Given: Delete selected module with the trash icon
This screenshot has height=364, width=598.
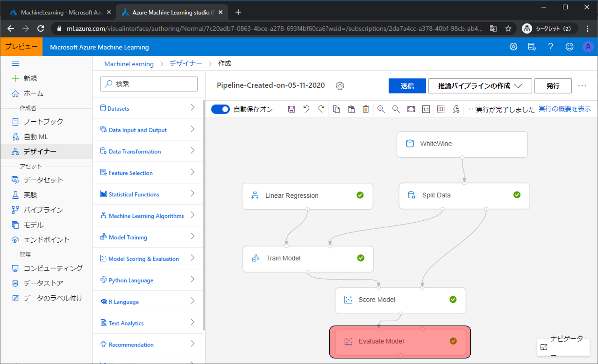Looking at the screenshot, I should click(366, 109).
